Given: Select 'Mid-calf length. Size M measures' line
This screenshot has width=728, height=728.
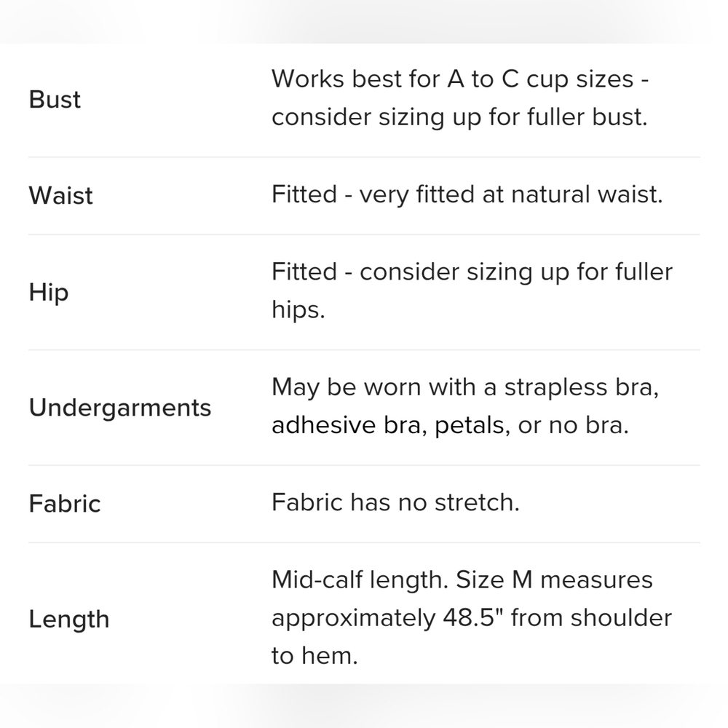Looking at the screenshot, I should tap(462, 580).
